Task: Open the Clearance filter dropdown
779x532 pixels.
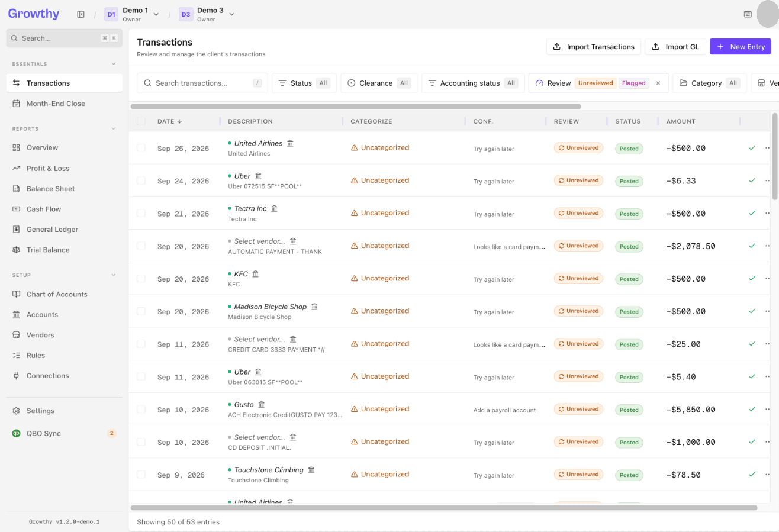Action: click(379, 83)
